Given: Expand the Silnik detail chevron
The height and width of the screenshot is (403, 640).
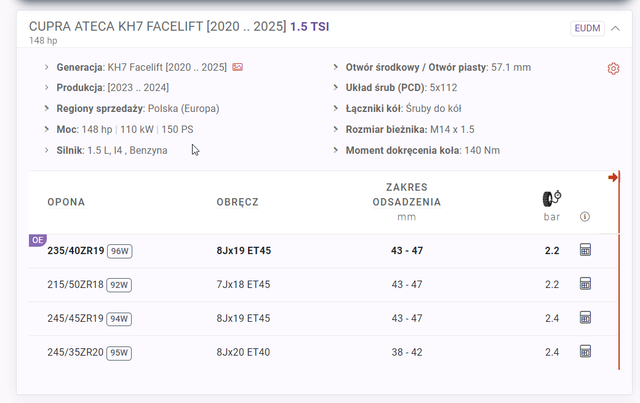Looking at the screenshot, I should (x=47, y=150).
